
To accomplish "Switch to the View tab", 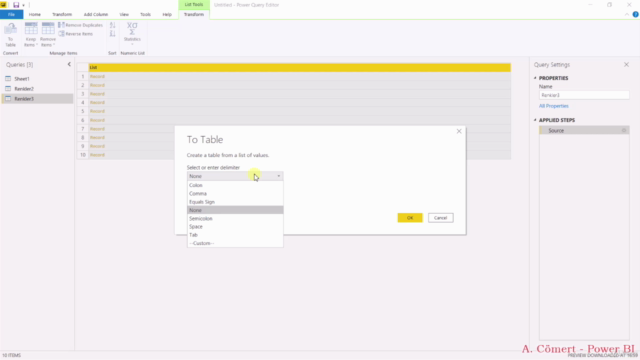I will point(124,14).
